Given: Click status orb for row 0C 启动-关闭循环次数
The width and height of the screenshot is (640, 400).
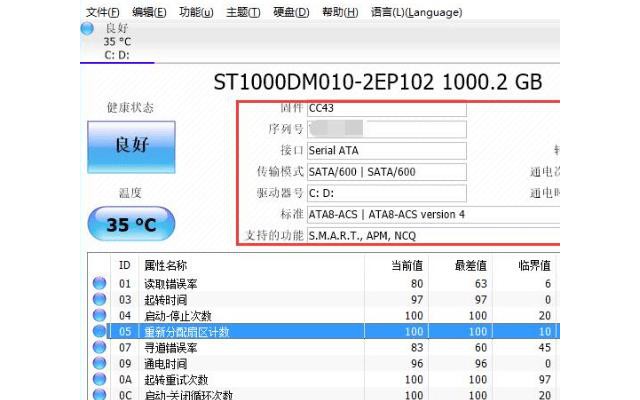Looking at the screenshot, I should coord(99,394).
